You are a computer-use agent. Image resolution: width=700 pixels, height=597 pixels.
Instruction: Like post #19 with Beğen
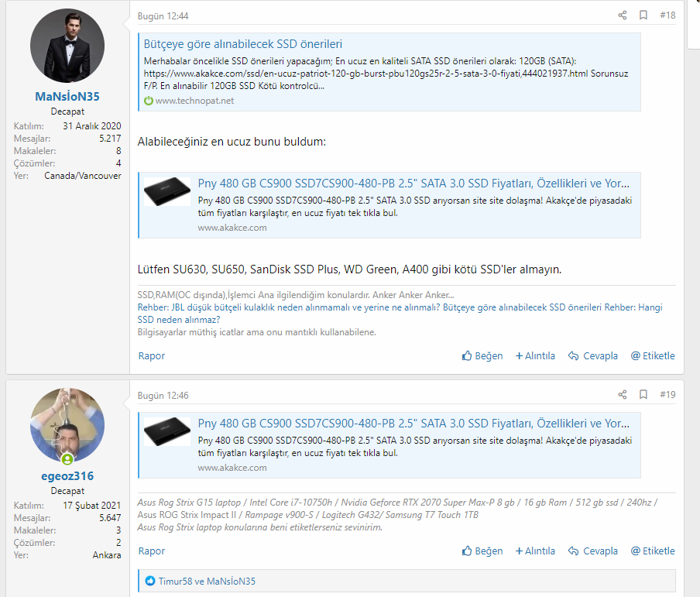point(482,551)
